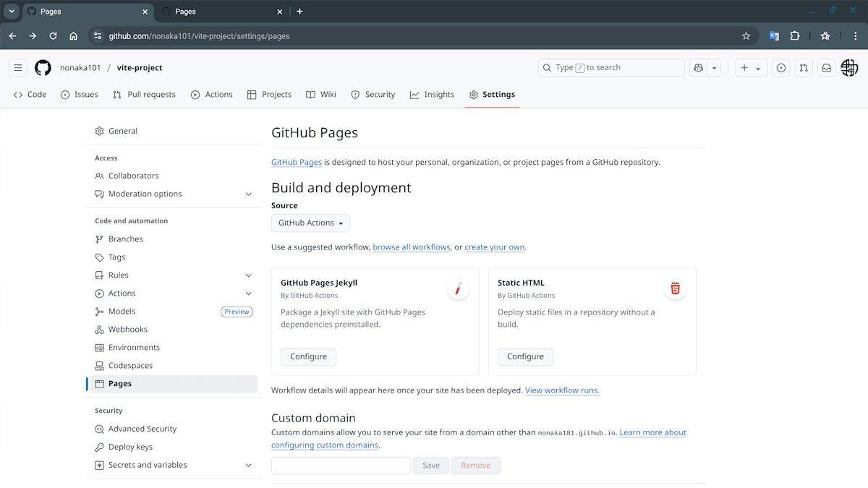Click the Preview badge next to Models
The width and height of the screenshot is (868, 488).
tap(237, 312)
